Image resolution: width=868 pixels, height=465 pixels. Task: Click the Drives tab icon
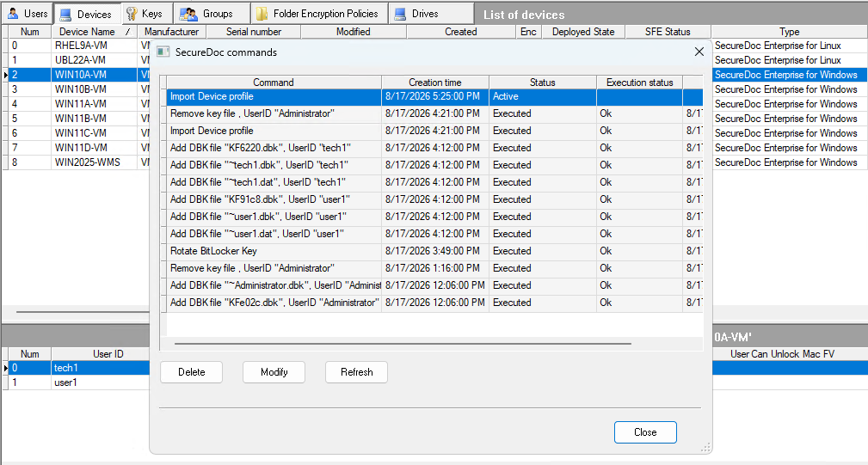point(400,14)
